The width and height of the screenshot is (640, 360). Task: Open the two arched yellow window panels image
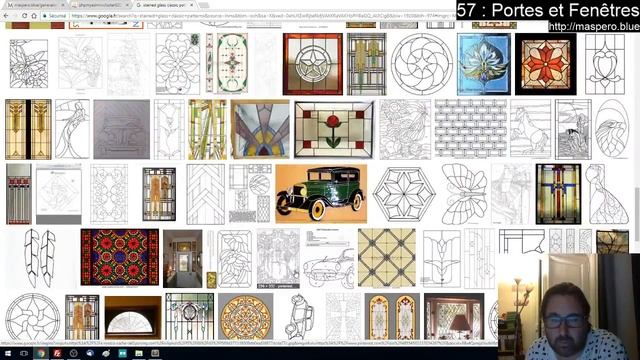click(392, 316)
